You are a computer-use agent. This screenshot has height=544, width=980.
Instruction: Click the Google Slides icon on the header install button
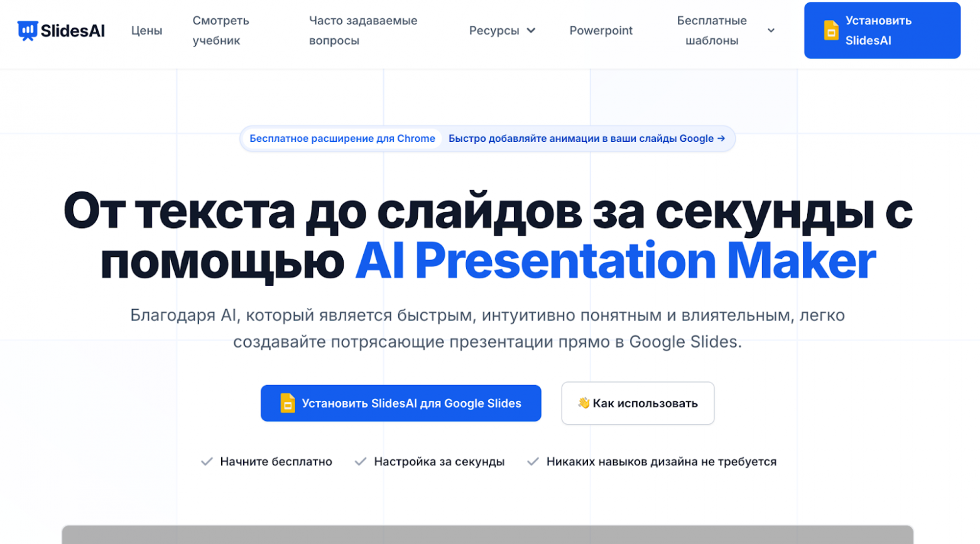(831, 29)
